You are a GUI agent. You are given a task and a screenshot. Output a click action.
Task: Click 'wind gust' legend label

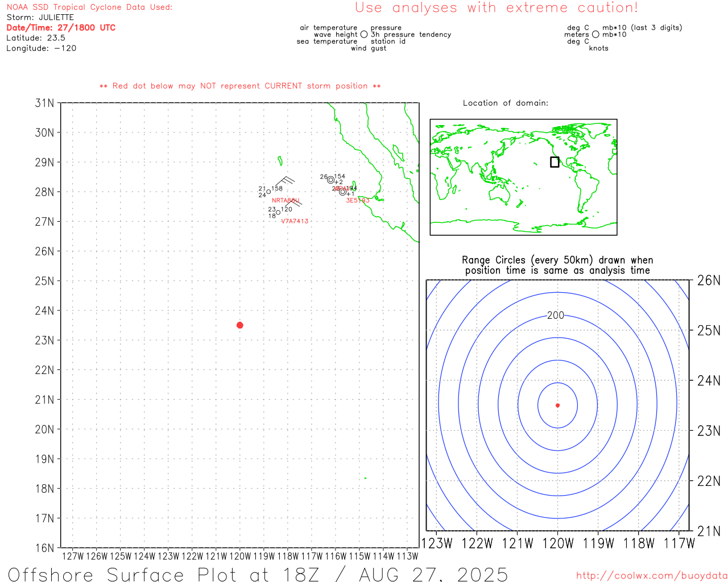(x=369, y=48)
